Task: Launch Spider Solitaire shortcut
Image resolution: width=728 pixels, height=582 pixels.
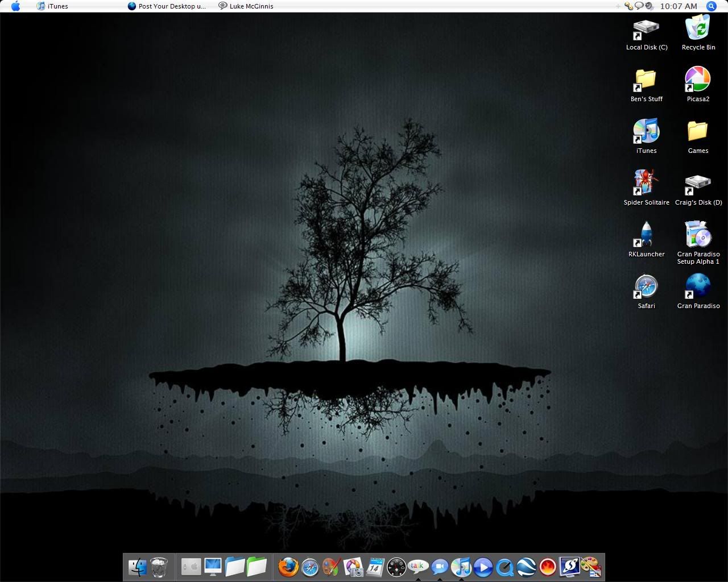Action: pos(646,188)
